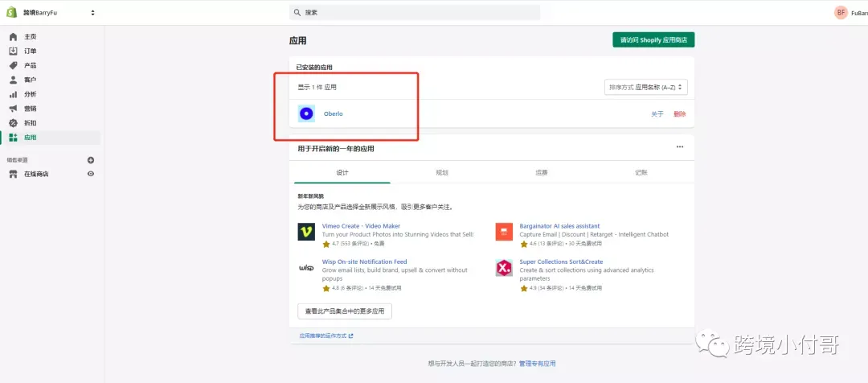Image resolution: width=868 pixels, height=383 pixels.
Task: Click the Bargainator app icon
Action: pos(504,232)
